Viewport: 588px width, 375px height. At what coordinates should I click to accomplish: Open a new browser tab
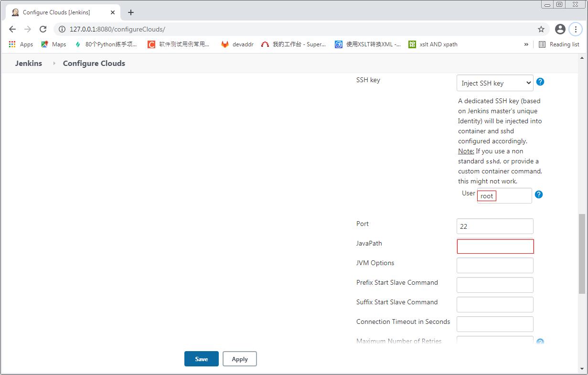[131, 12]
